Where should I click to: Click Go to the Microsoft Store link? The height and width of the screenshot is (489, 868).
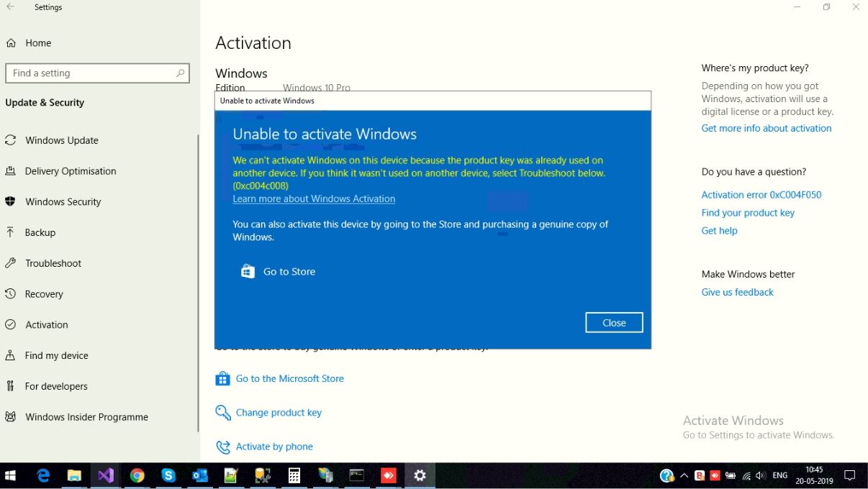[x=290, y=379]
